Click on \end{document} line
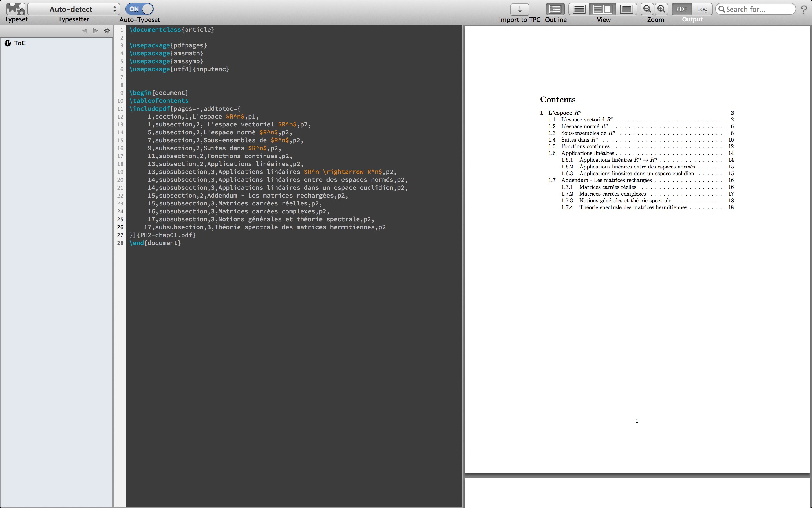 (x=155, y=243)
